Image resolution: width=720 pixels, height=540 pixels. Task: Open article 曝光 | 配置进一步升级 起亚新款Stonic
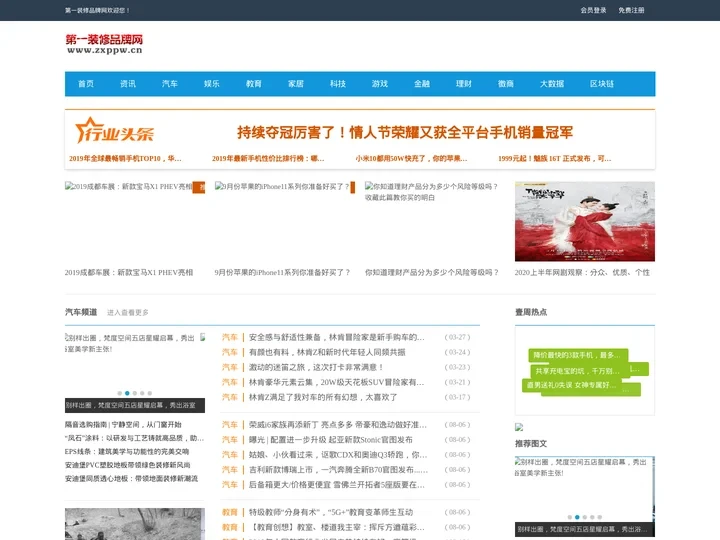331,439
